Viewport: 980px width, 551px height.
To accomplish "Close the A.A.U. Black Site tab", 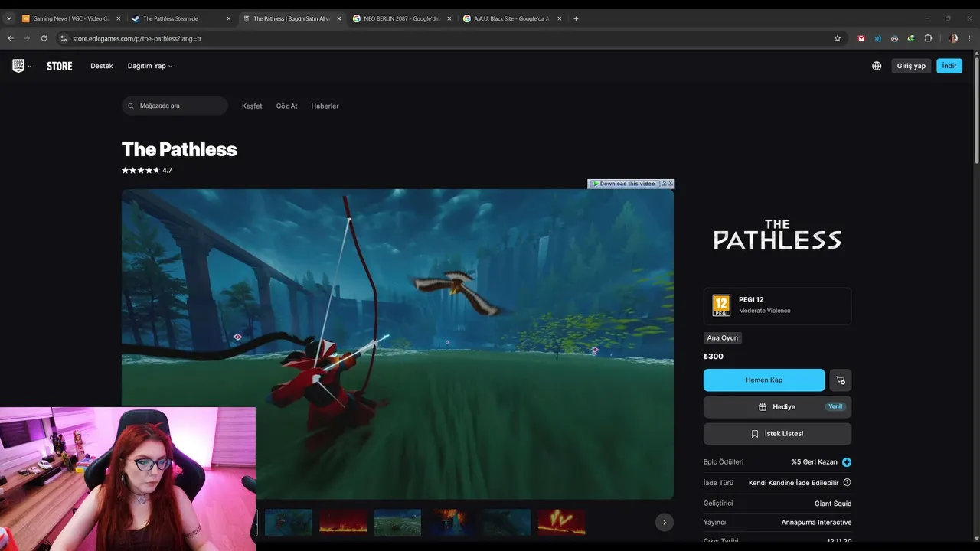I will pos(560,18).
